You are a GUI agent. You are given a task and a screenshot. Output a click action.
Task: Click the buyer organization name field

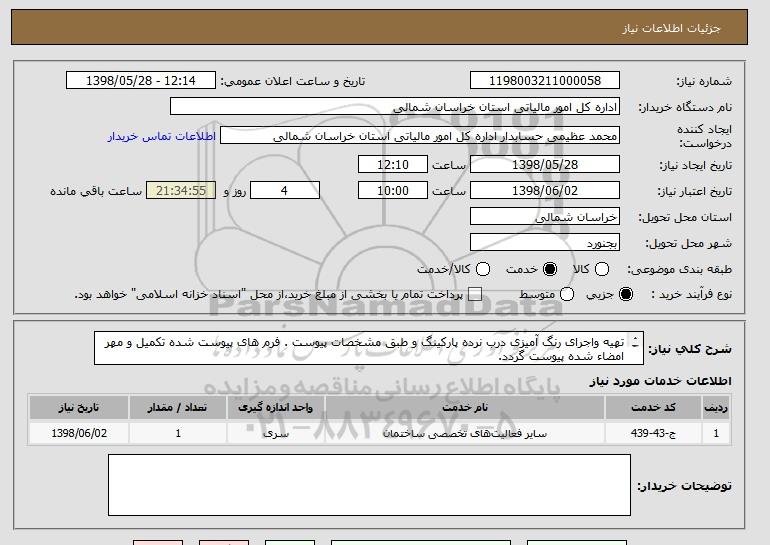395,107
